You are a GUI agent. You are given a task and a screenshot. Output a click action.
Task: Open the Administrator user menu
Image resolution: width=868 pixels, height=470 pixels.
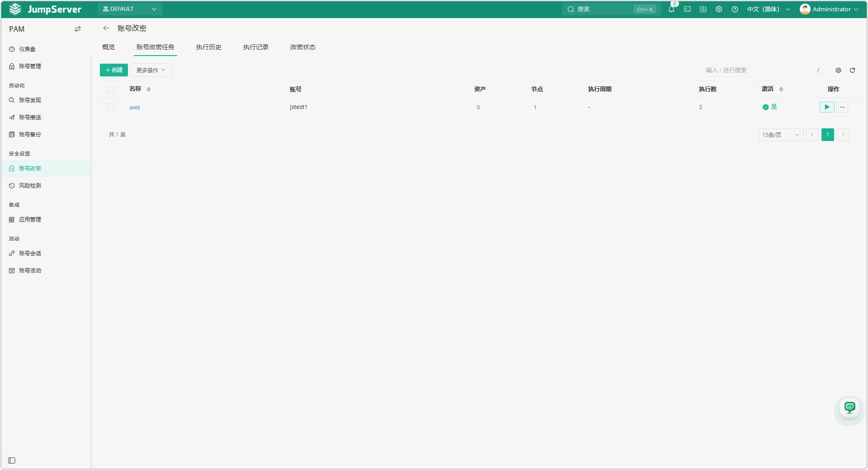pyautogui.click(x=829, y=9)
